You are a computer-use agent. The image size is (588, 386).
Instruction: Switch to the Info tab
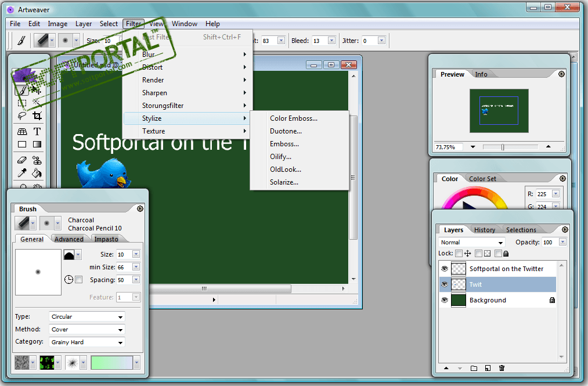coord(481,74)
